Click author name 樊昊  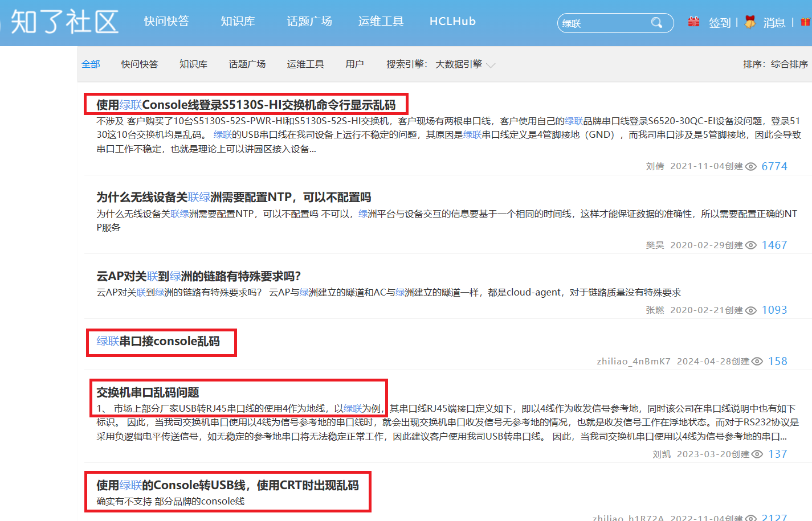point(655,245)
